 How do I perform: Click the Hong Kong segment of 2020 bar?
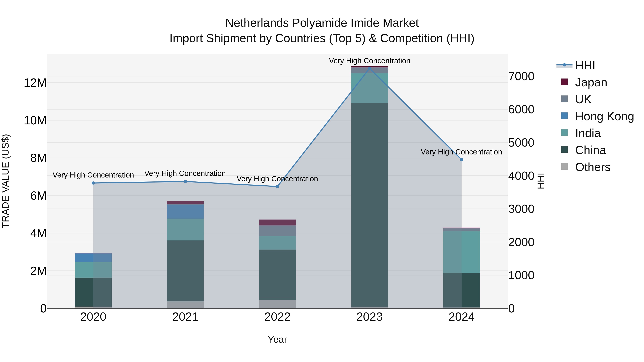click(x=93, y=258)
